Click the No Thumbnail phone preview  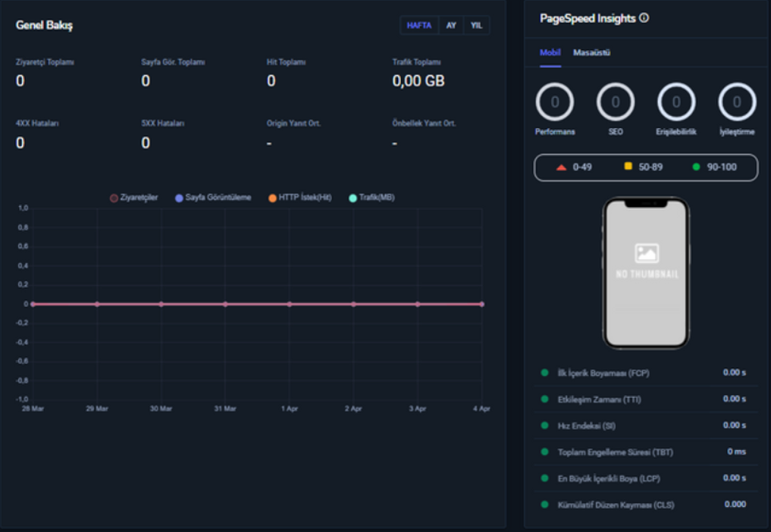click(646, 273)
